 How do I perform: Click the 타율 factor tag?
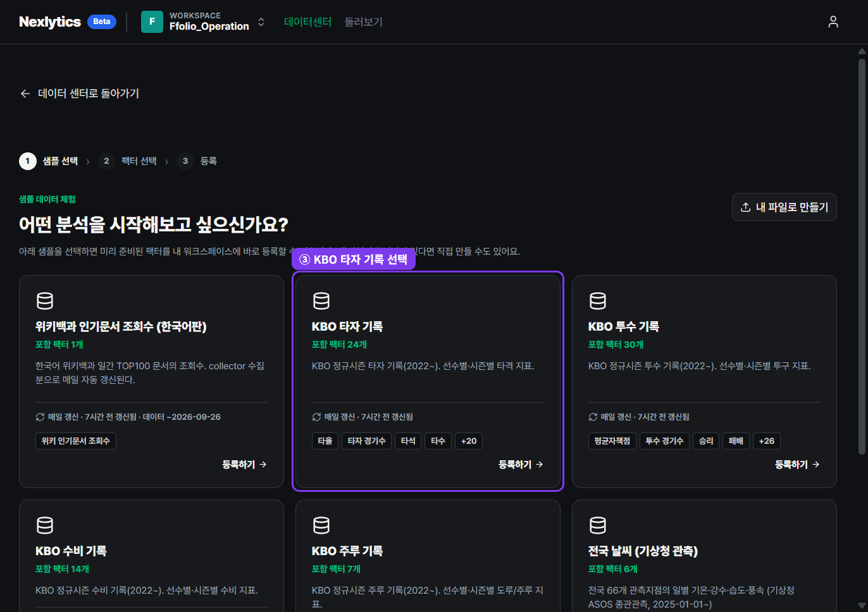pyautogui.click(x=325, y=441)
